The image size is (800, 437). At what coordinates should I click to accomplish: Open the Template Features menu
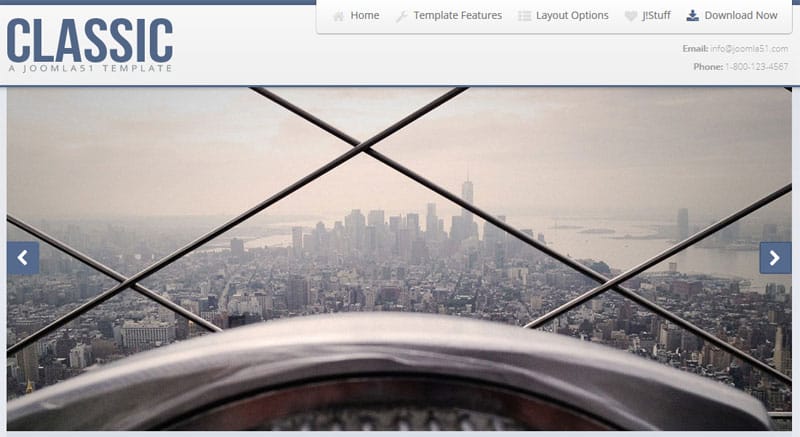457,16
